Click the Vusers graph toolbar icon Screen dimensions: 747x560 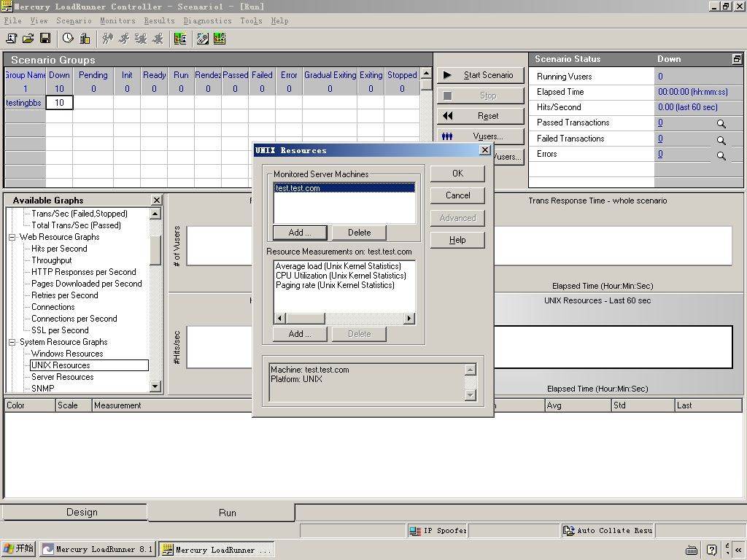(180, 39)
